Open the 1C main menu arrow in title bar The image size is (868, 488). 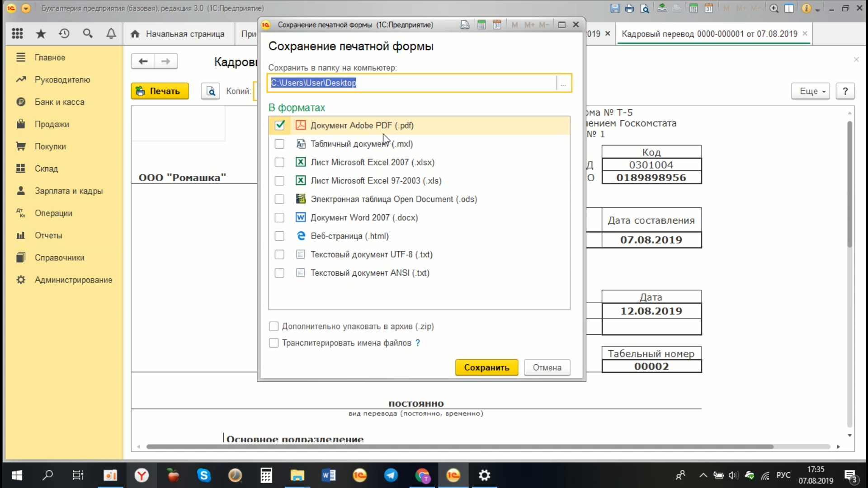[26, 8]
